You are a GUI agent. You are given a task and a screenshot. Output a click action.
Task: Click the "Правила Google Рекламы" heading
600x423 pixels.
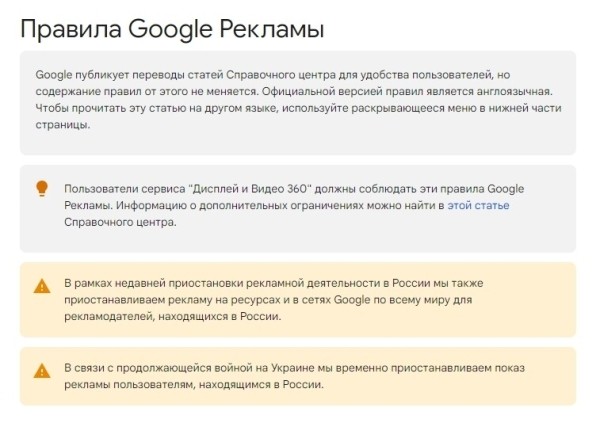pyautogui.click(x=172, y=28)
